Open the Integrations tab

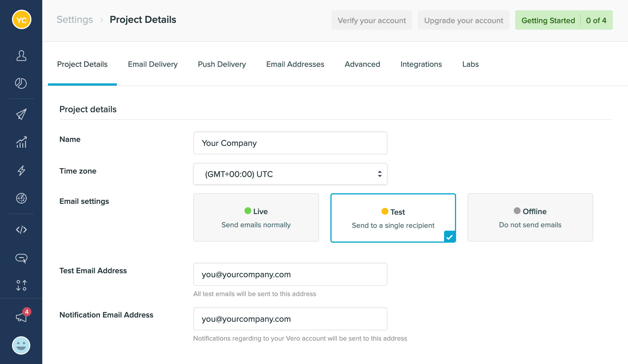pyautogui.click(x=421, y=64)
